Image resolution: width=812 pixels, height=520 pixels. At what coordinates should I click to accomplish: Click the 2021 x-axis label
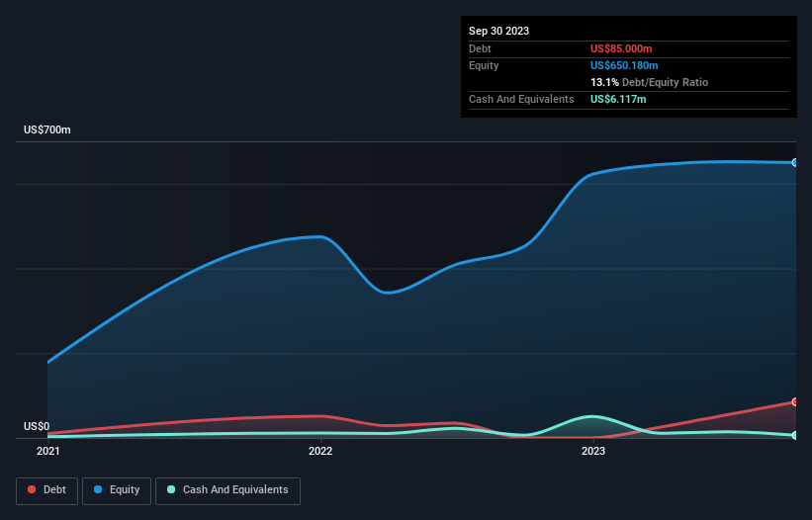[48, 451]
